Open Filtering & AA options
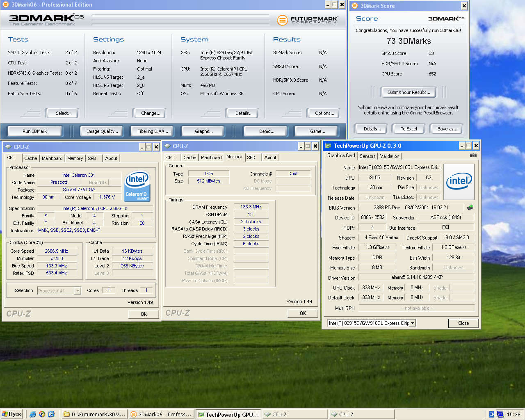The image size is (525, 420). (153, 131)
